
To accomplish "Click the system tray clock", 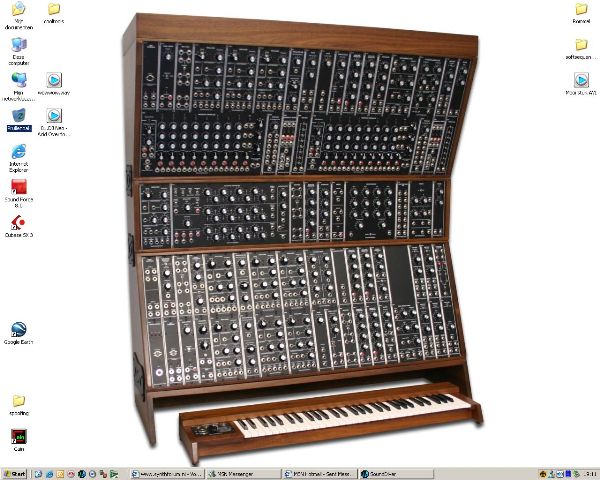I will click(x=590, y=474).
